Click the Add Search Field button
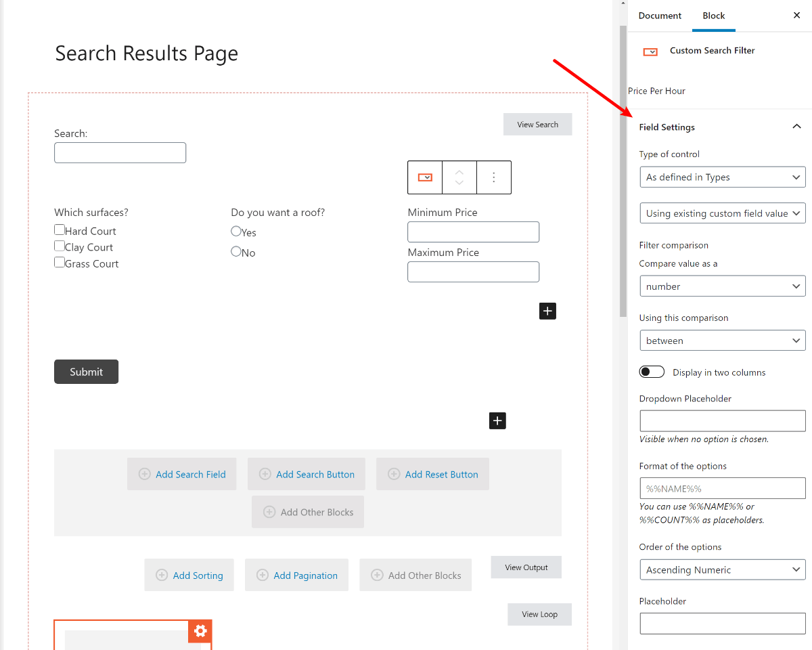Screen dimensions: 812x650 point(182,475)
